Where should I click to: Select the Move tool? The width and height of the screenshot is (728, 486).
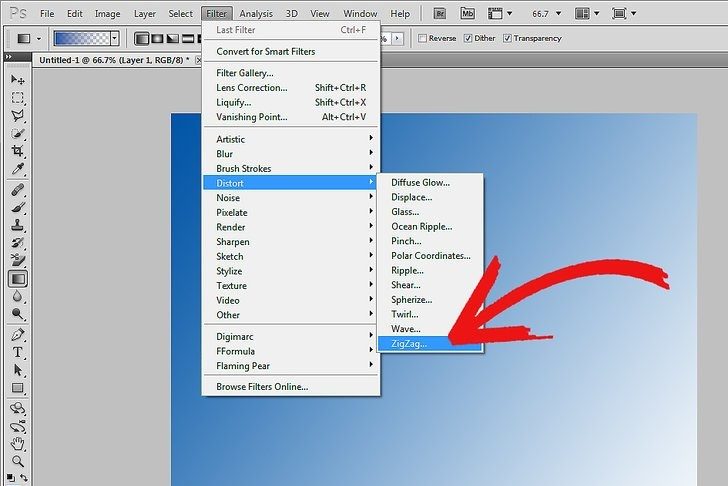point(18,80)
